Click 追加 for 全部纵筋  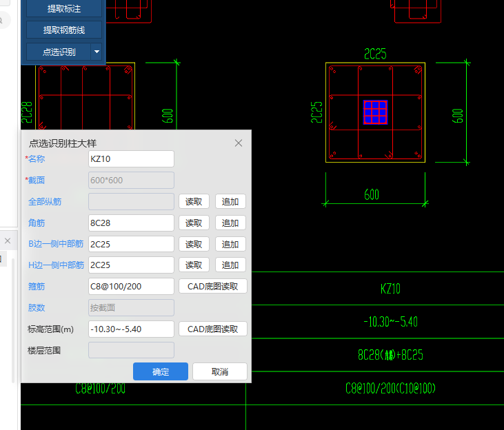coord(230,201)
